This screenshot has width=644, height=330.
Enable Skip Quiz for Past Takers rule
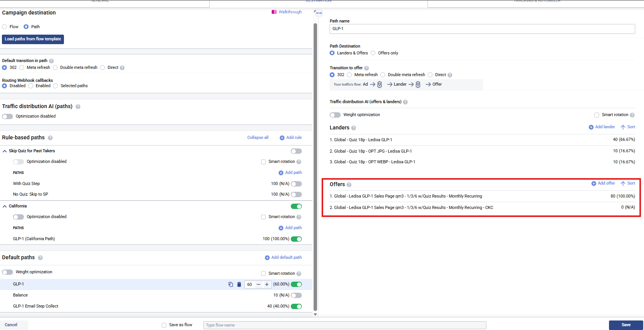point(296,151)
